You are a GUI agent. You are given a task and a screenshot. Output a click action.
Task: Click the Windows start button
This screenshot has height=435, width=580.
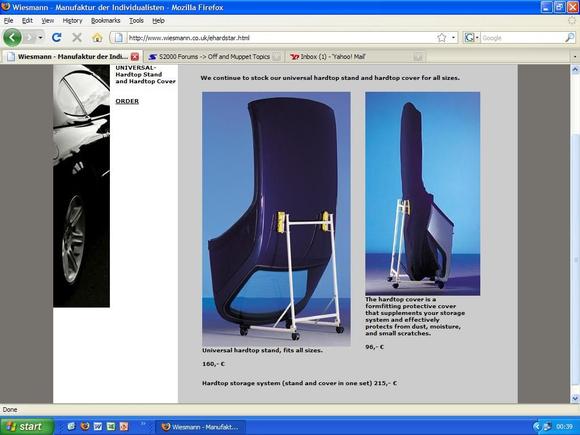click(x=27, y=426)
